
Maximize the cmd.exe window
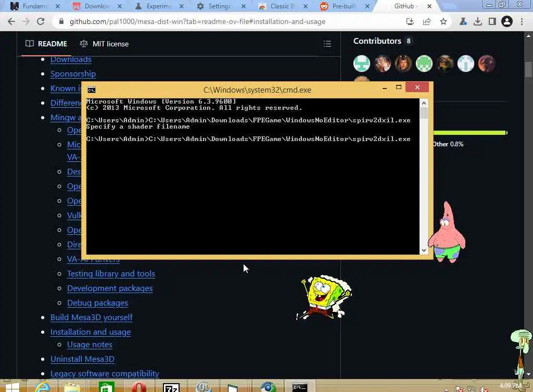pyautogui.click(x=399, y=87)
